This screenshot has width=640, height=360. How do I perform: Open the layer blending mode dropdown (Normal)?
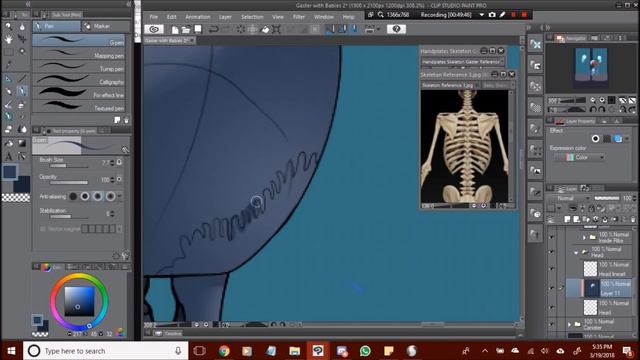(x=570, y=198)
